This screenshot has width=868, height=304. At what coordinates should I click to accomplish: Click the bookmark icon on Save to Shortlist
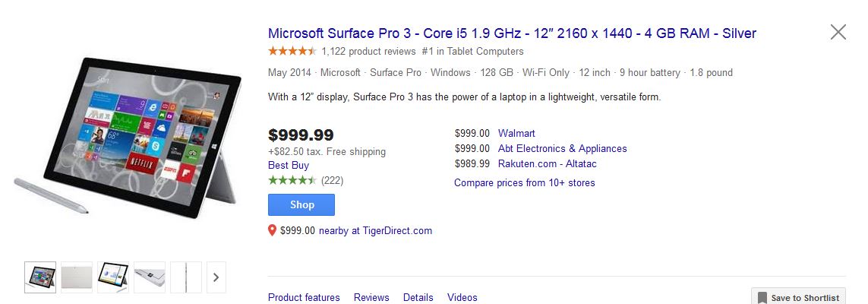tap(762, 297)
